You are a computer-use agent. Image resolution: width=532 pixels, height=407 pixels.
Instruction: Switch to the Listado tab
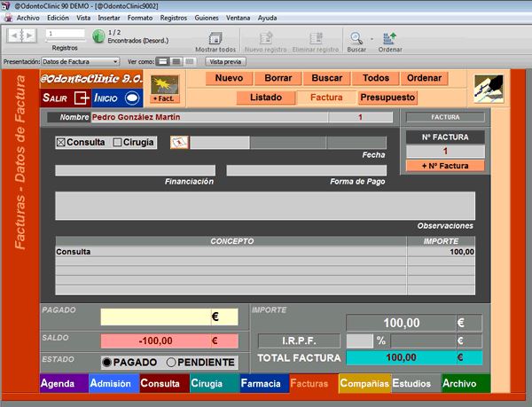pyautogui.click(x=266, y=98)
